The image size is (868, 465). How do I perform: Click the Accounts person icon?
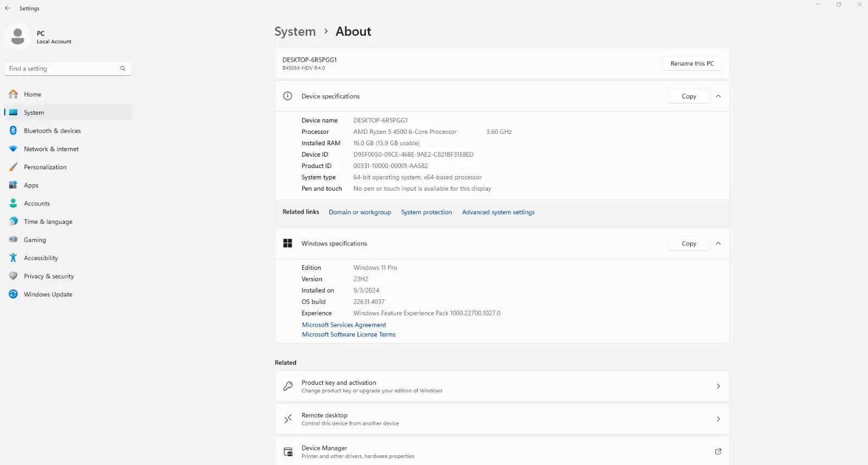tap(13, 203)
